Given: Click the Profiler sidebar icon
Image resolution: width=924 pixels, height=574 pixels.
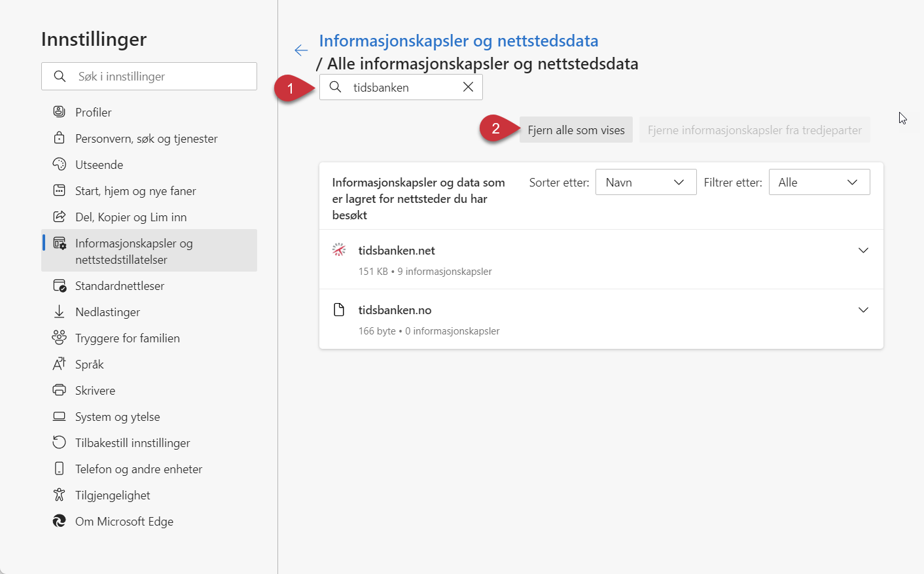Looking at the screenshot, I should coord(59,112).
